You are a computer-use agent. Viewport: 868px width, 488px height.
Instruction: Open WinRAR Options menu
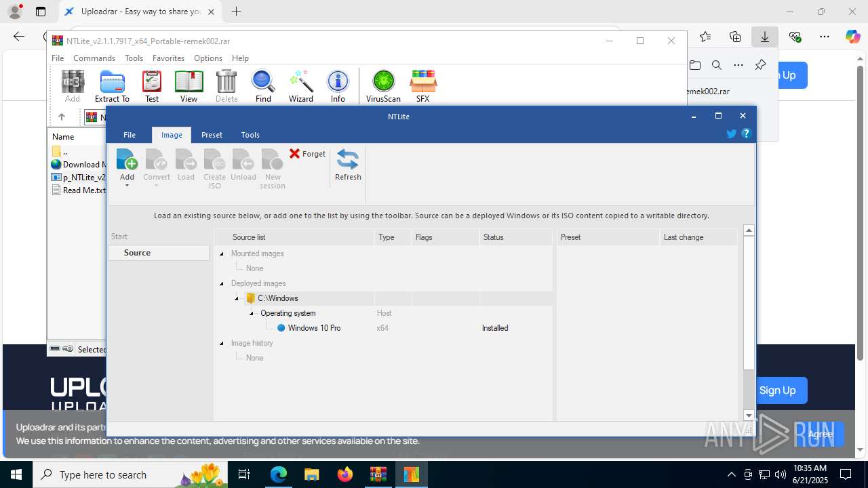208,58
